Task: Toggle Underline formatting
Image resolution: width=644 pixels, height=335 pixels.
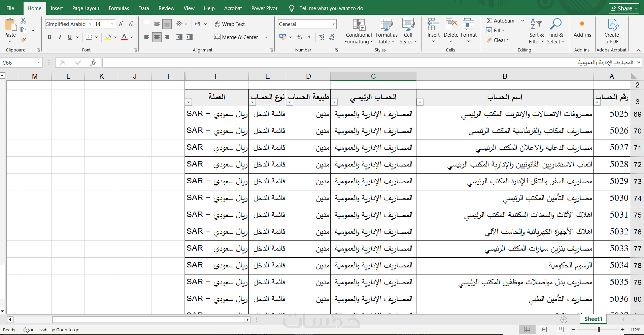Action: 70,37
